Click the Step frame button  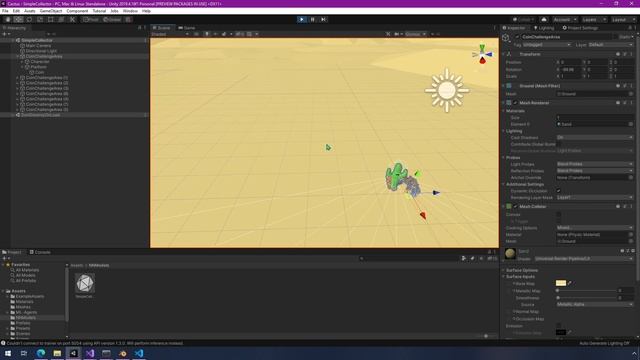(x=323, y=19)
